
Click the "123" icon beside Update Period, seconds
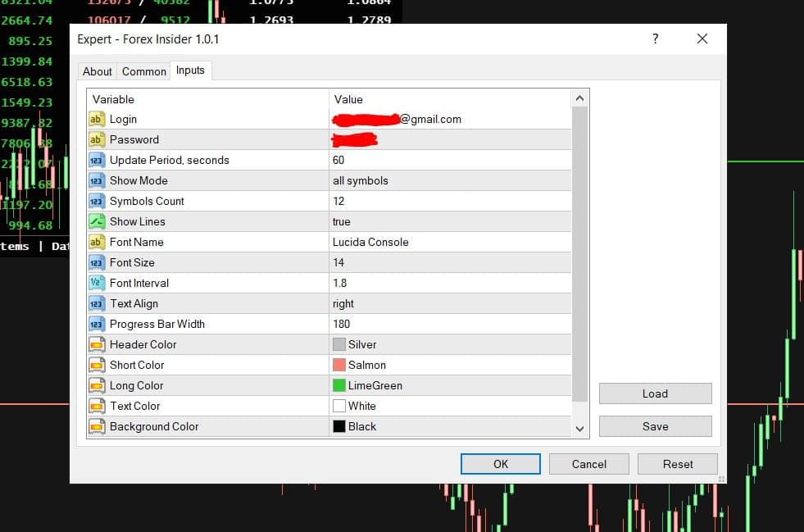(x=98, y=160)
